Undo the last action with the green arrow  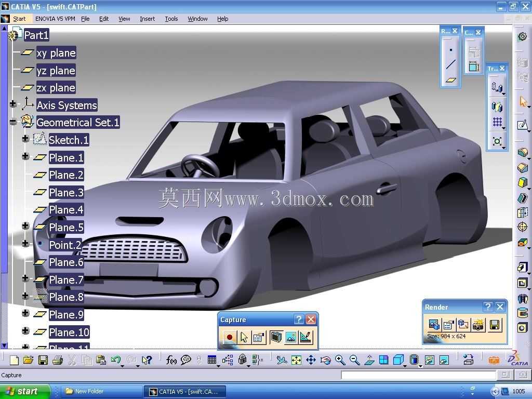pyautogui.click(x=116, y=360)
